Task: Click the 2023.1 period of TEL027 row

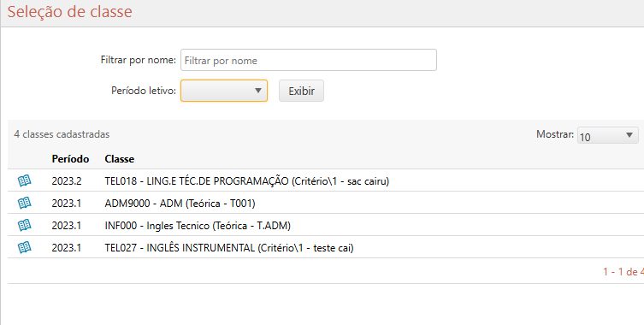Action: (67, 248)
